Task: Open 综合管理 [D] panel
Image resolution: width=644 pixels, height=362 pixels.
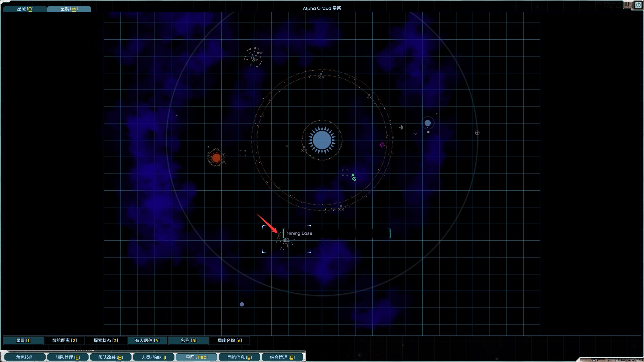Action: [282, 357]
